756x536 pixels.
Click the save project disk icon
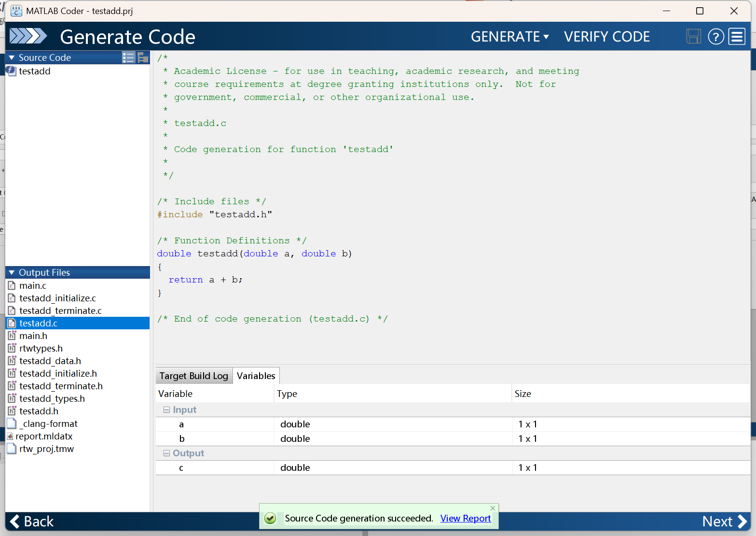[693, 37]
